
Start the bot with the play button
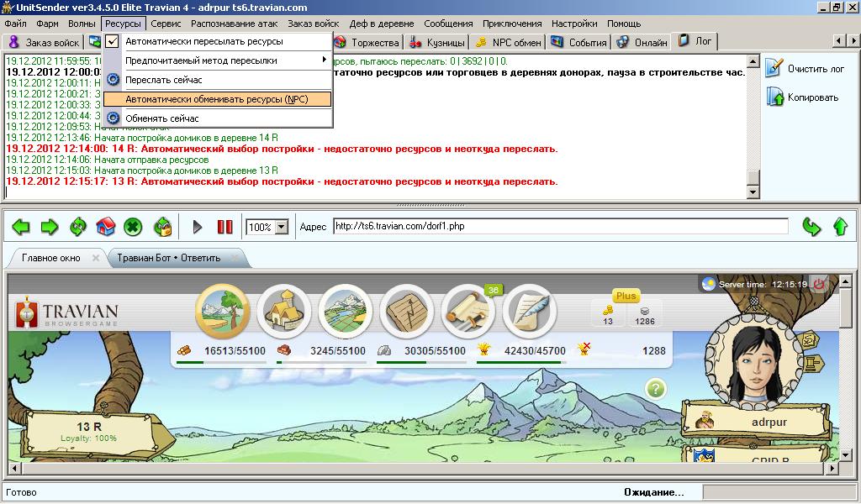point(198,227)
